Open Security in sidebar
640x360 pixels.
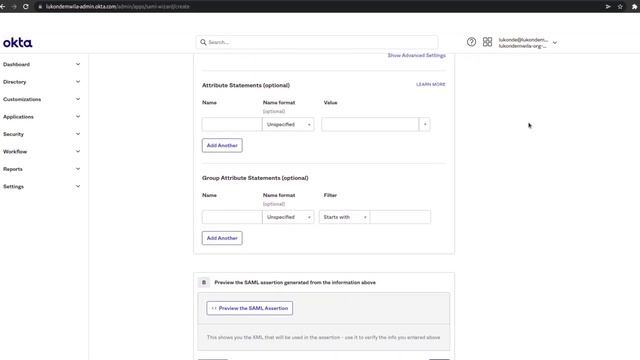pyautogui.click(x=13, y=134)
